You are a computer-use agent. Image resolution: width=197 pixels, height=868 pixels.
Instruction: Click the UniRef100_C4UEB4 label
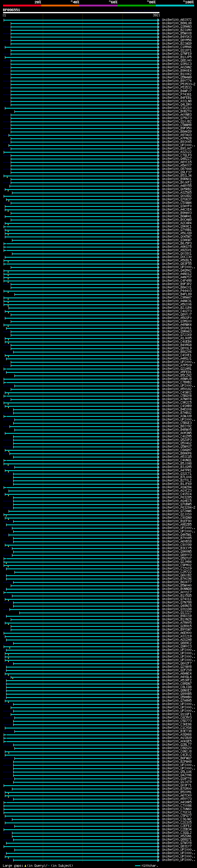coord(177,342)
